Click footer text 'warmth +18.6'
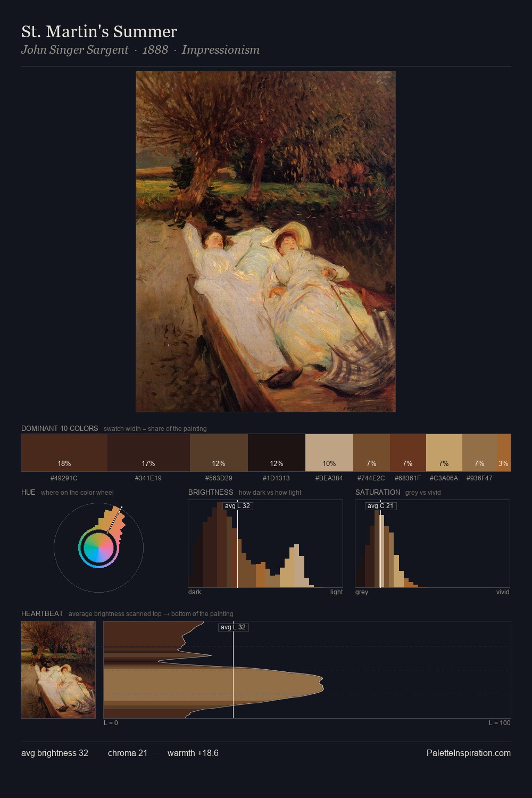The image size is (532, 798). [193, 753]
